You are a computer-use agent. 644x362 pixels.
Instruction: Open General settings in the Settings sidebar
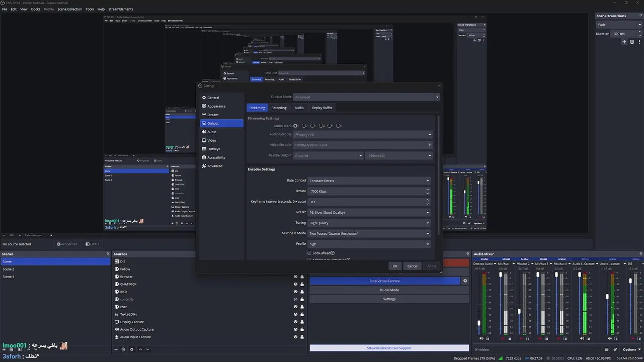click(221, 98)
